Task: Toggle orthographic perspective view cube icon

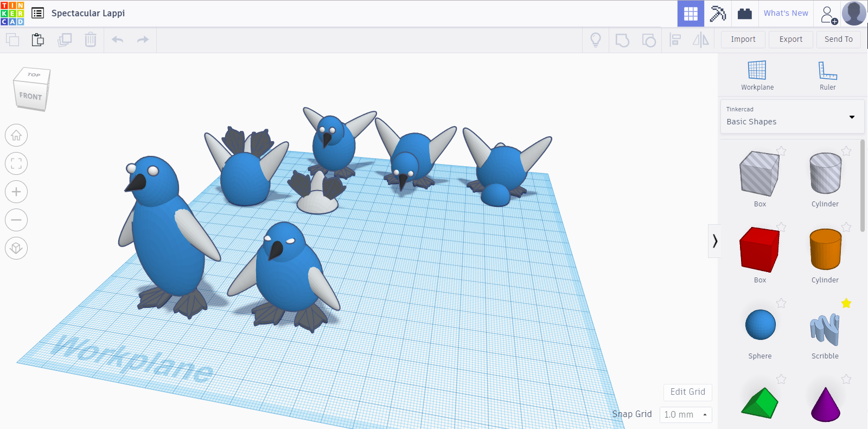Action: point(16,248)
